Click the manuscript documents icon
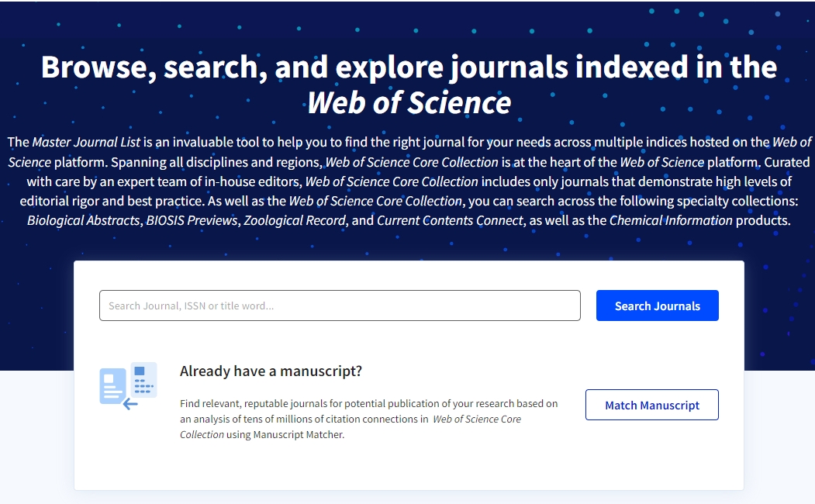This screenshot has width=815, height=504. coord(128,386)
